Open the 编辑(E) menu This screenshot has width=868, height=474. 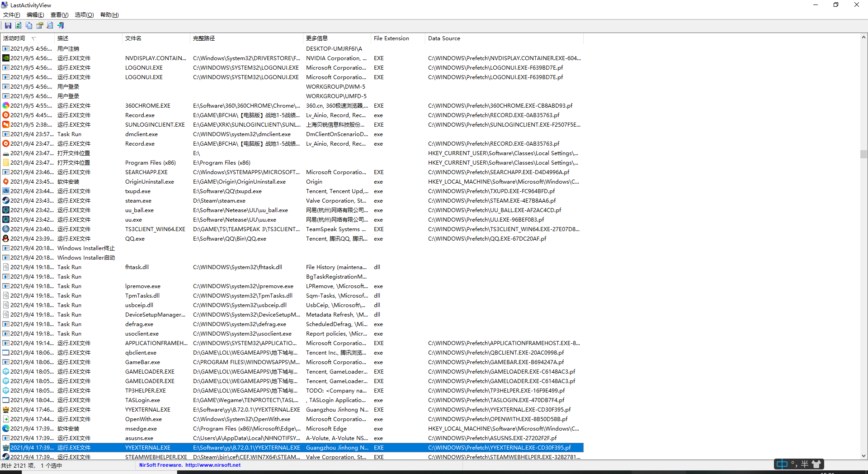point(35,15)
